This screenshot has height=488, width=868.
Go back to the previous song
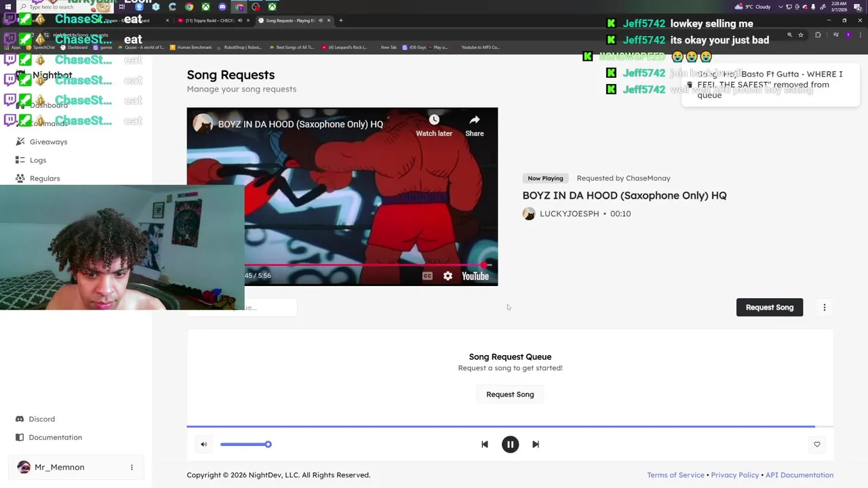[484, 445]
